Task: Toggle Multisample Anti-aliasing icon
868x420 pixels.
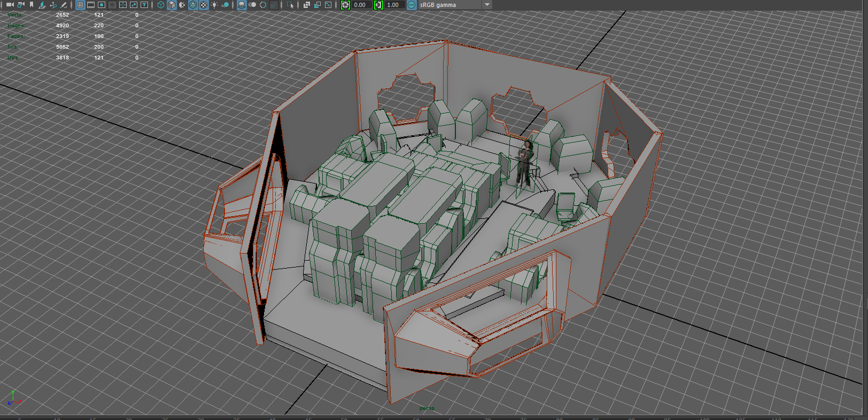Action: pyautogui.click(x=263, y=5)
